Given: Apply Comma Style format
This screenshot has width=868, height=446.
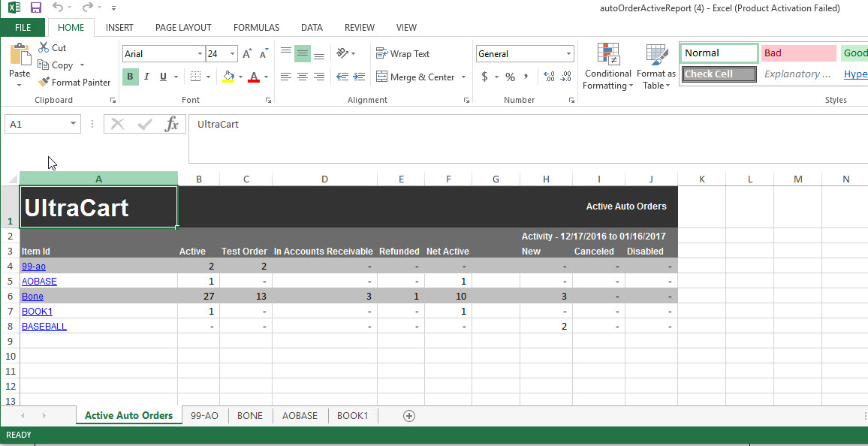Looking at the screenshot, I should point(526,76).
